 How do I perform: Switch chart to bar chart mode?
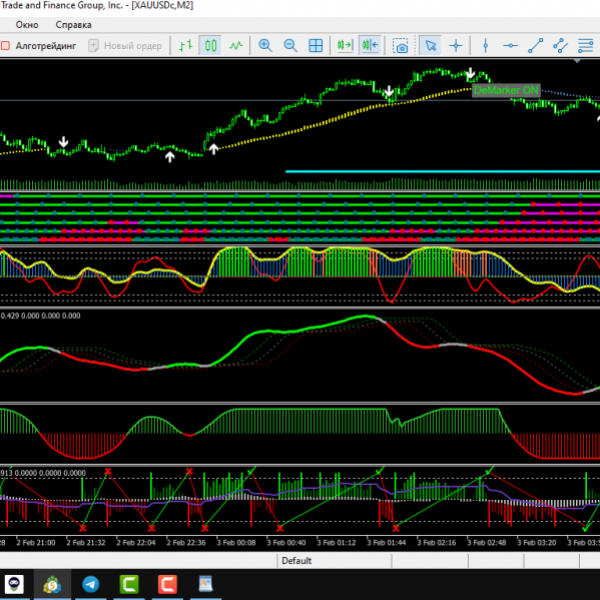click(185, 45)
